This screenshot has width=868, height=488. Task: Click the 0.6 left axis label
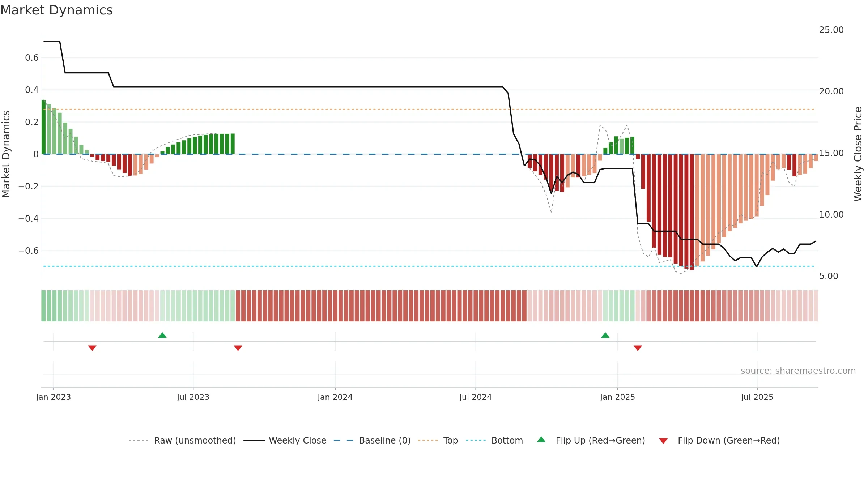[x=32, y=57]
